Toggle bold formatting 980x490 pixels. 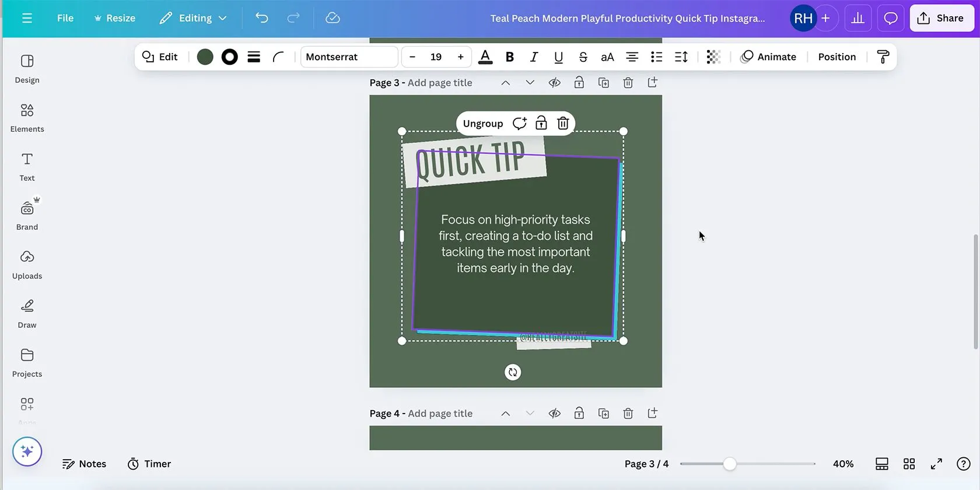[x=509, y=57]
